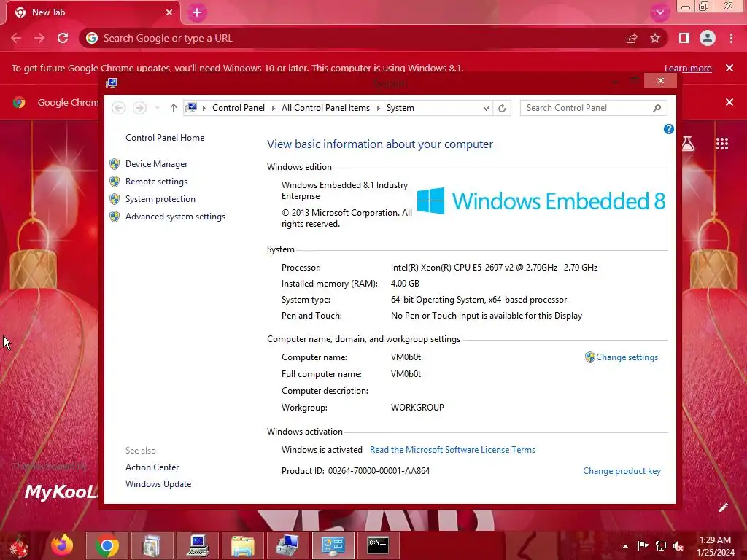This screenshot has height=560, width=747.
Task: Open Chrome's tab search dropdown arrow
Action: [x=659, y=13]
